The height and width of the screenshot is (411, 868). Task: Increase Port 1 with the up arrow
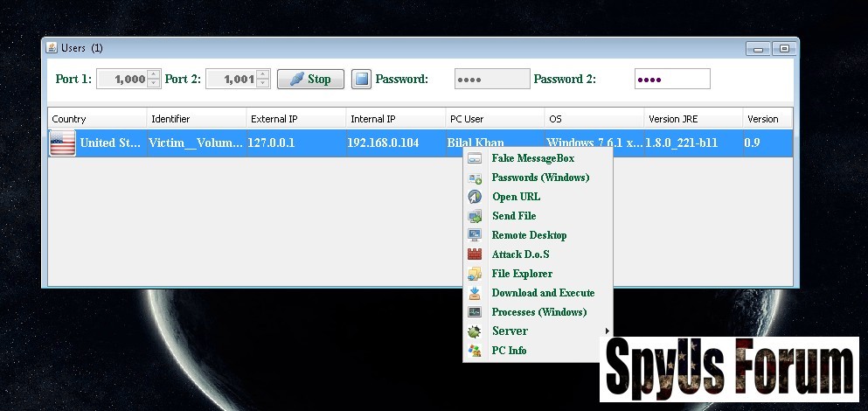tap(154, 74)
